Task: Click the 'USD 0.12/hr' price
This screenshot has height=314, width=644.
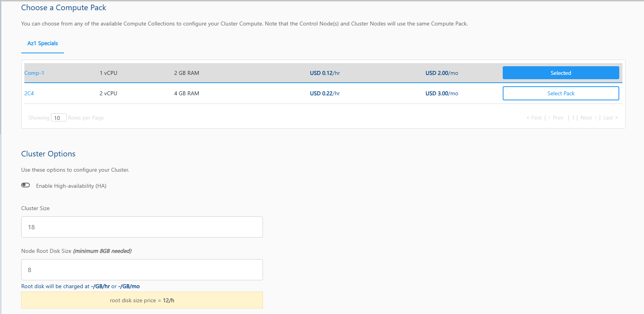Action: (x=325, y=73)
